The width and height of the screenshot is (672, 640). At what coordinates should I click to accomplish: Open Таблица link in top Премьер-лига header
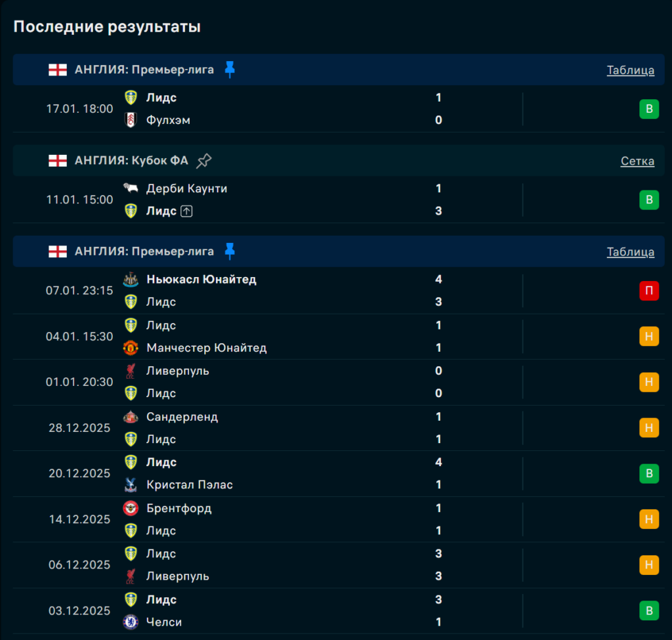tap(630, 70)
